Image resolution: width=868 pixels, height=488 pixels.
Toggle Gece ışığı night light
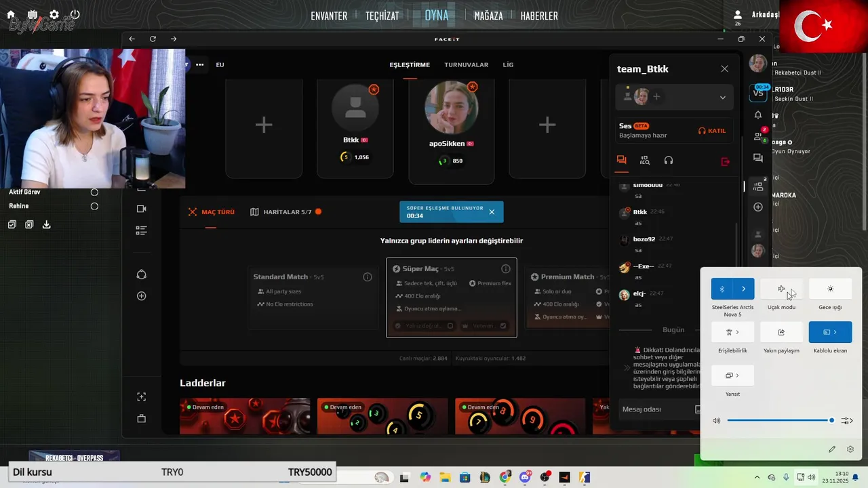tap(830, 289)
